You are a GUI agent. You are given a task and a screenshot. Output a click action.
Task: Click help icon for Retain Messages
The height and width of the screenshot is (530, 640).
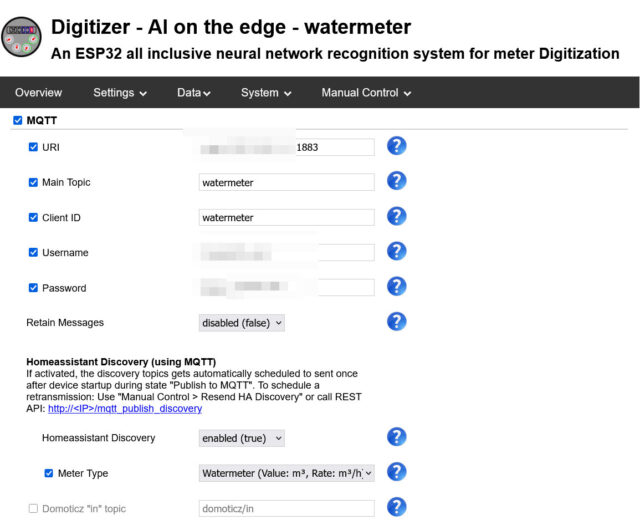point(396,322)
